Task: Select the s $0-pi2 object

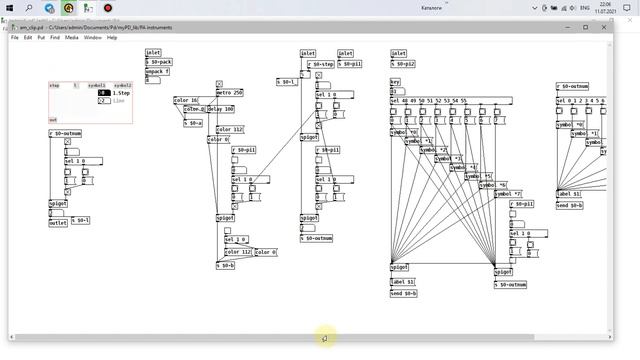Action: (x=403, y=64)
